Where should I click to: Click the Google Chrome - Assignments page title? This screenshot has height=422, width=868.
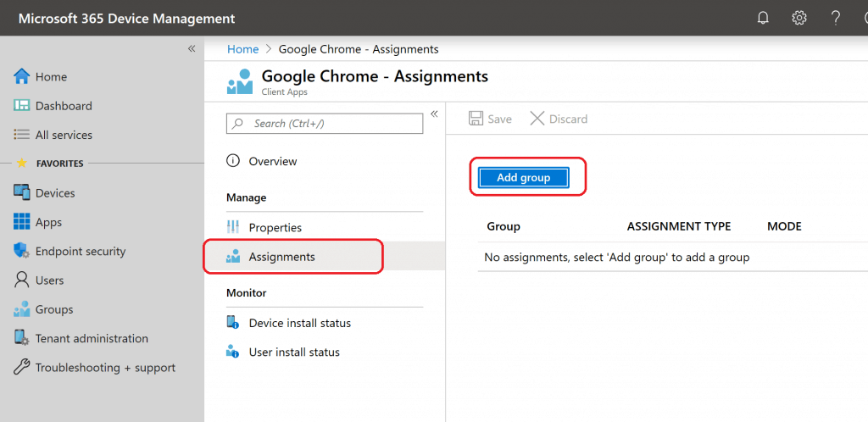point(375,75)
